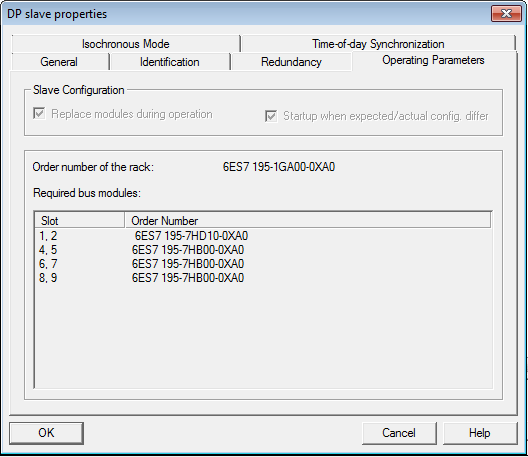The width and height of the screenshot is (528, 457).
Task: Switch to the Isochronous Mode tab
Action: (x=126, y=44)
